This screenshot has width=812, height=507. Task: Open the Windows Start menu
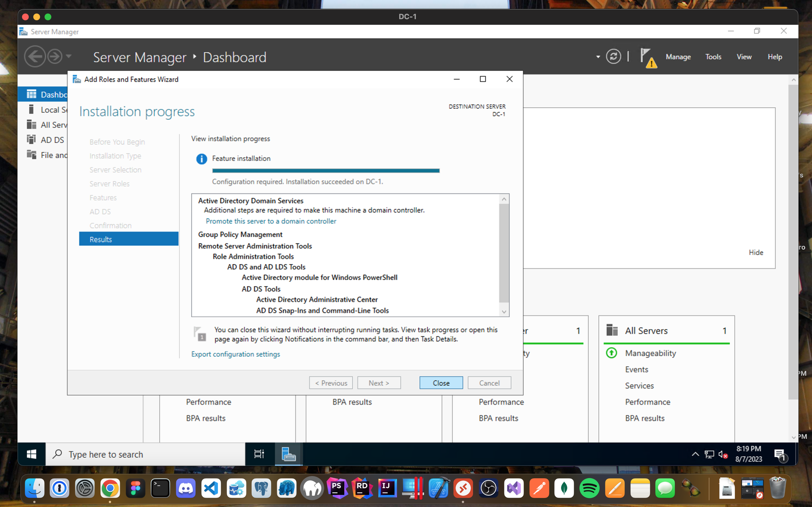(32, 454)
